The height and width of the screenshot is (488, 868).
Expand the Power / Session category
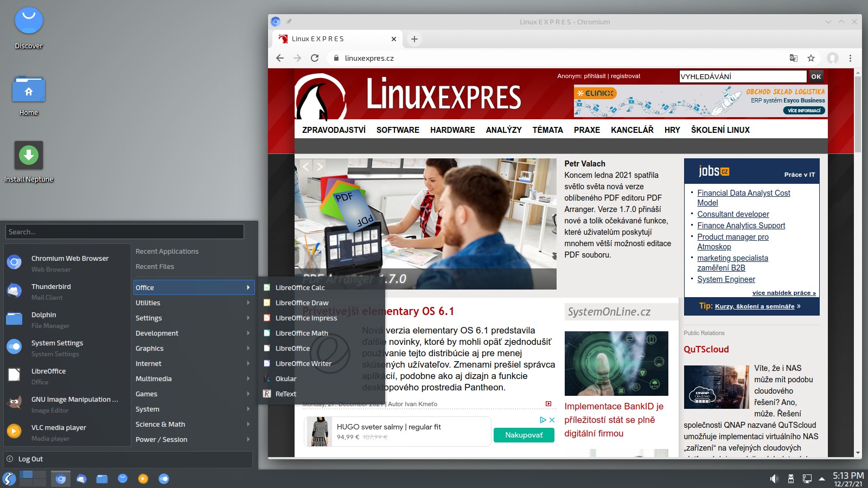tap(194, 439)
